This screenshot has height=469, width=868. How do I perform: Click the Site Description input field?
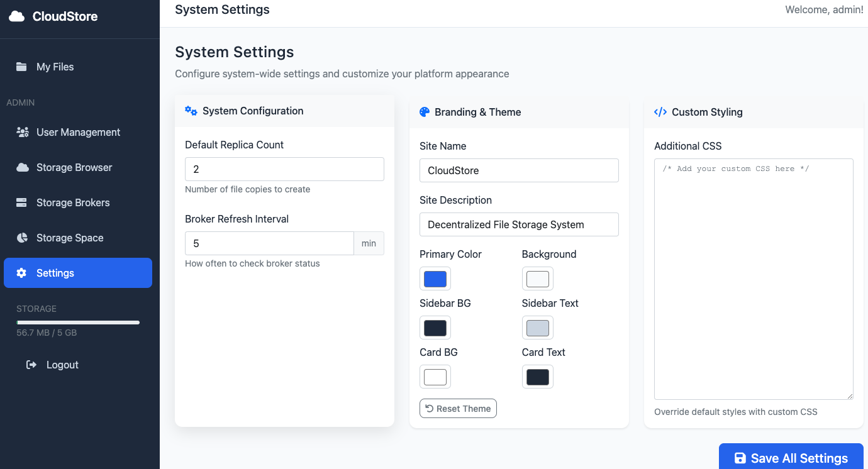(519, 224)
